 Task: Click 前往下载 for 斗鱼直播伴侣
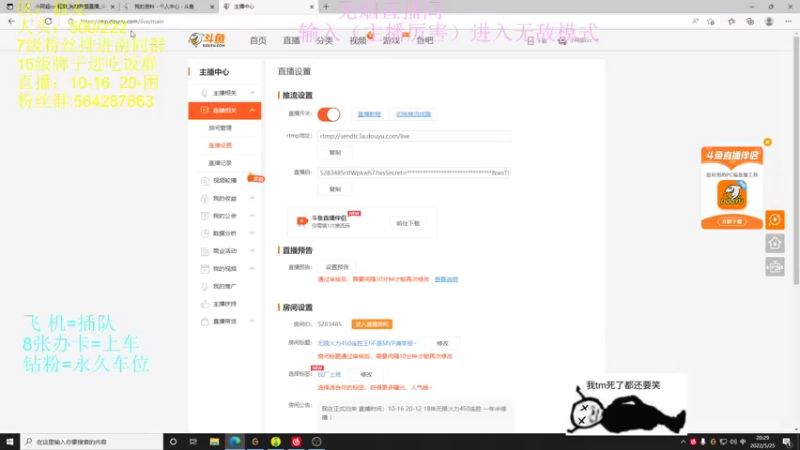408,223
